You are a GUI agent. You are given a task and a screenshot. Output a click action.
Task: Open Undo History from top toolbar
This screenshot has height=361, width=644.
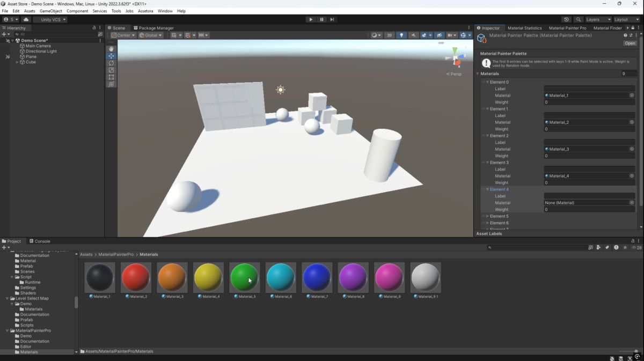[x=566, y=19]
